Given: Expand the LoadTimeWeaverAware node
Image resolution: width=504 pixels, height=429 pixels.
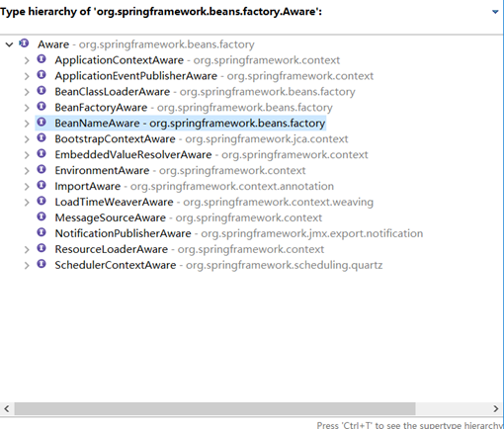Looking at the screenshot, I should click(27, 203).
